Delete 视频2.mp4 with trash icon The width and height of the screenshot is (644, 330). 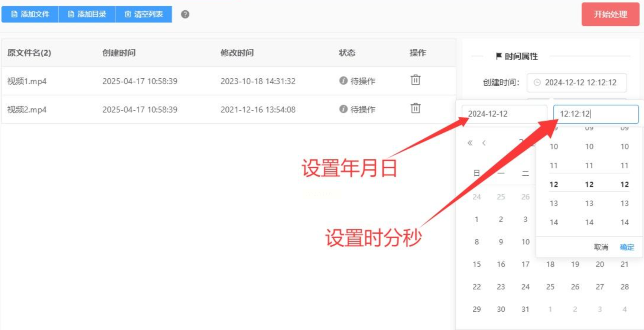coord(415,108)
